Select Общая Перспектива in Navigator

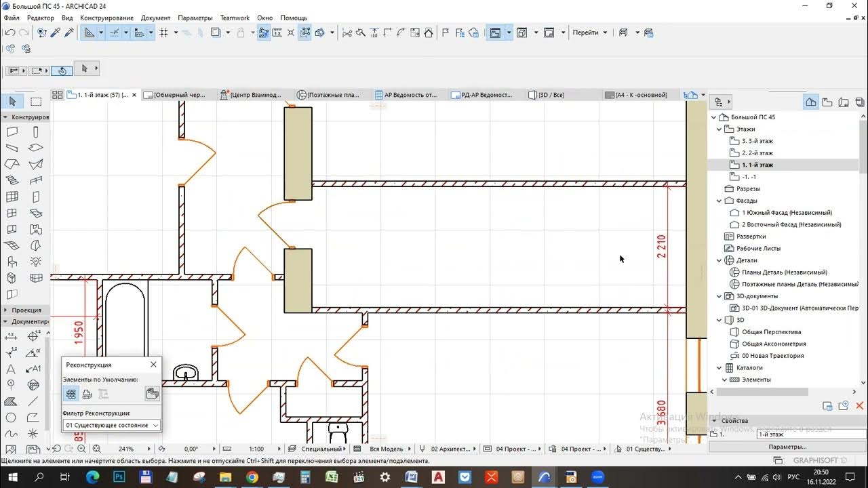point(772,332)
